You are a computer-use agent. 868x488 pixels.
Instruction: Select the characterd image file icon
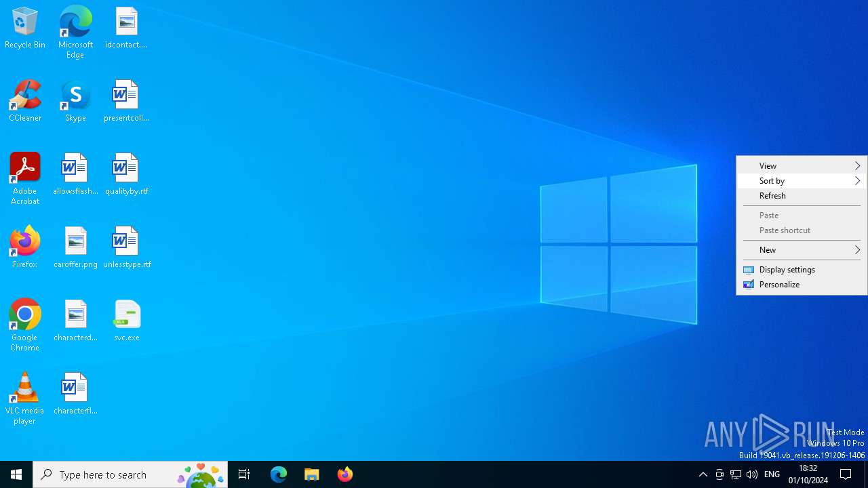coord(75,321)
